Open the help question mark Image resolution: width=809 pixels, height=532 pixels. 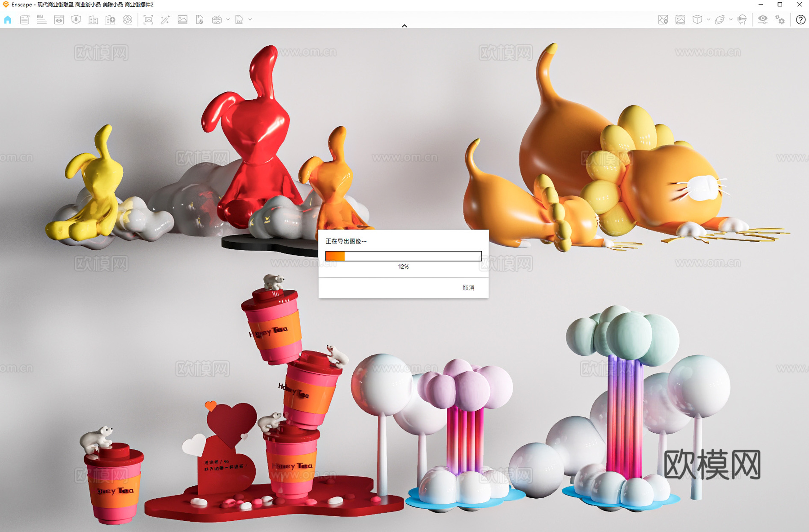pyautogui.click(x=800, y=20)
